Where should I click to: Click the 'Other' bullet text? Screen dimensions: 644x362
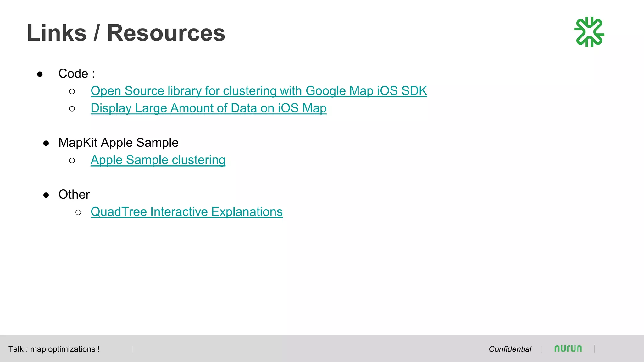coord(74,195)
